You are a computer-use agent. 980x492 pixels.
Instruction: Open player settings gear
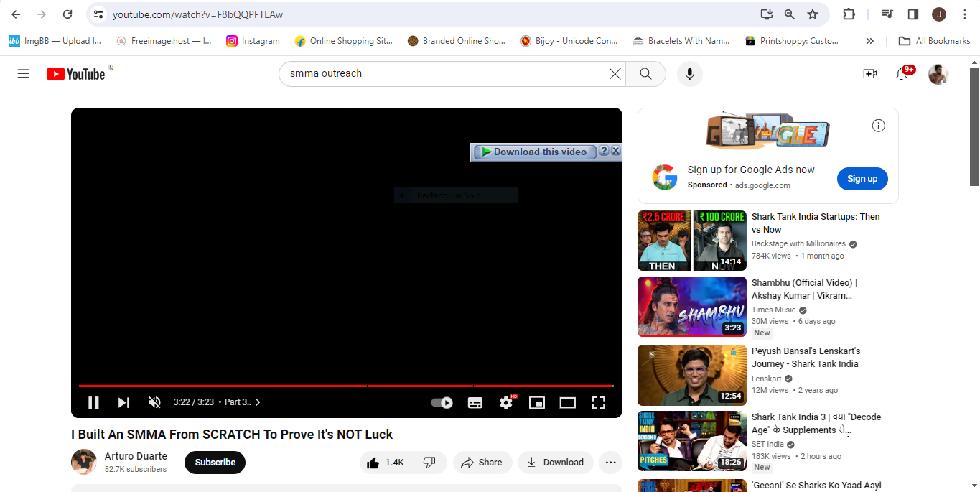coord(507,402)
